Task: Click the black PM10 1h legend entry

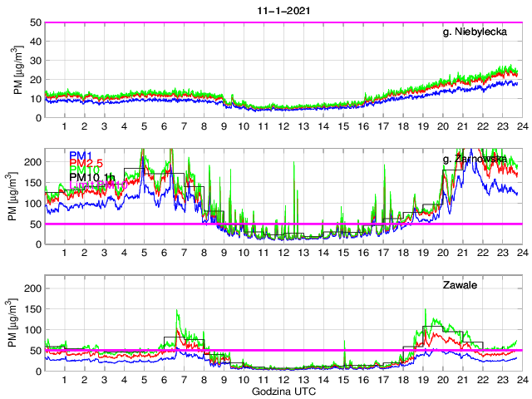Action: pos(91,177)
